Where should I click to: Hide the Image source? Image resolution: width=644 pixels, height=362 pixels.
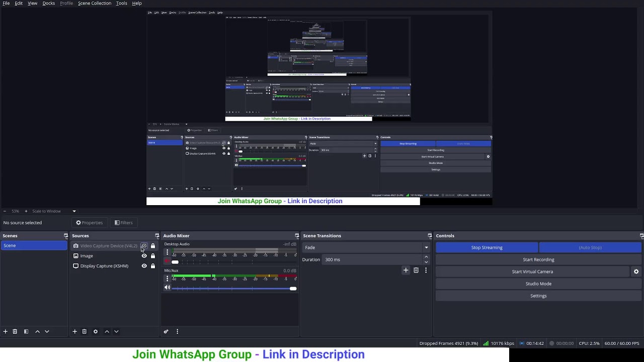tap(144, 256)
